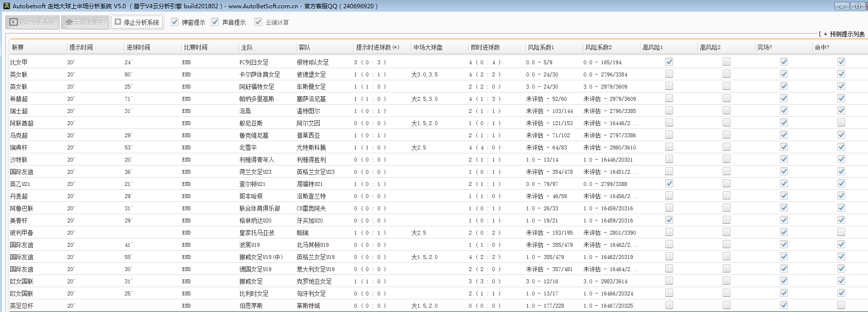868x312 pixels.
Task: Tick 高风险2 checkbox in the 希腊超 row
Action: point(727,98)
